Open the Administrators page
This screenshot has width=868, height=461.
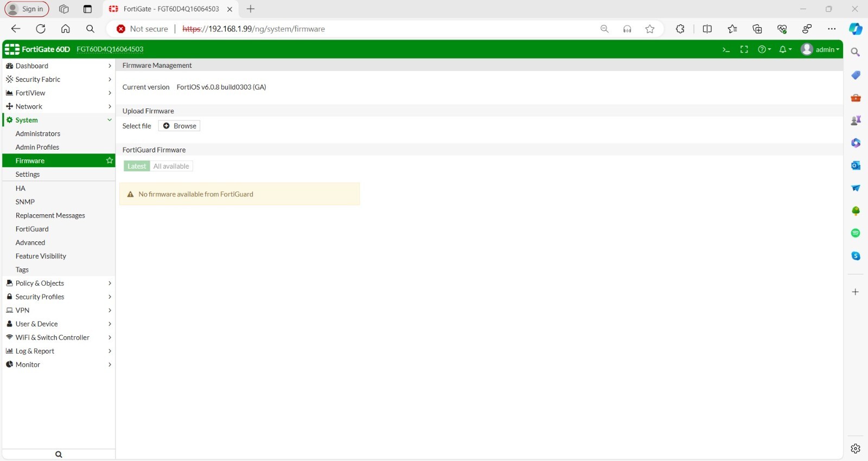pos(59,133)
